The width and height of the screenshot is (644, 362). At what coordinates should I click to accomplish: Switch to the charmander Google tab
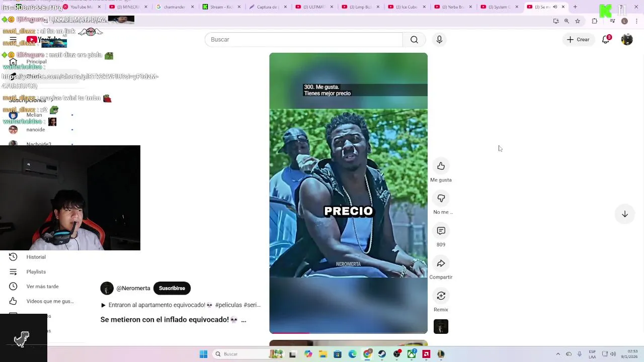click(175, 7)
